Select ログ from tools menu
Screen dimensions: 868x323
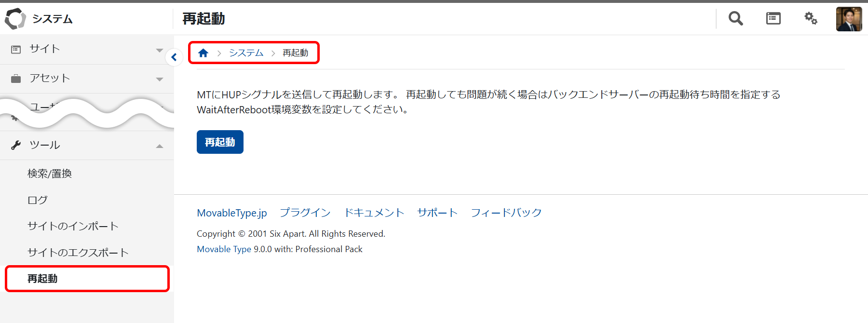pyautogui.click(x=38, y=200)
